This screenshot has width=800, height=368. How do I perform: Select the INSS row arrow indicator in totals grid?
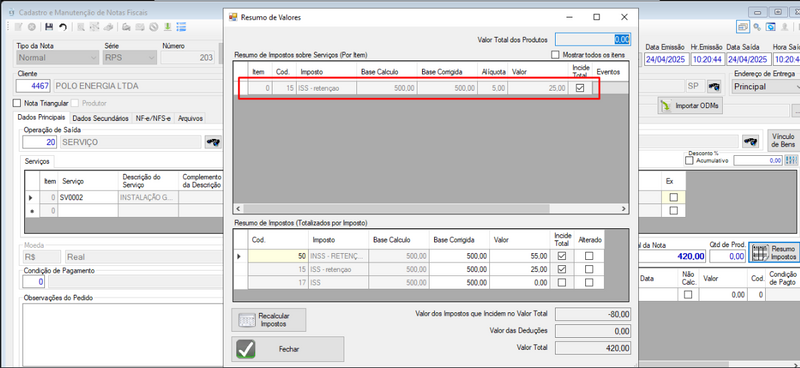pyautogui.click(x=239, y=256)
